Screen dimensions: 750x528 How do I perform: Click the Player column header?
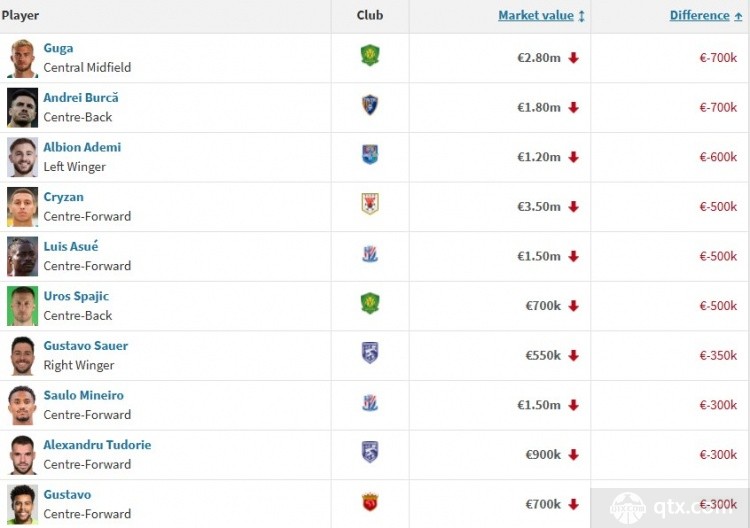coord(21,15)
